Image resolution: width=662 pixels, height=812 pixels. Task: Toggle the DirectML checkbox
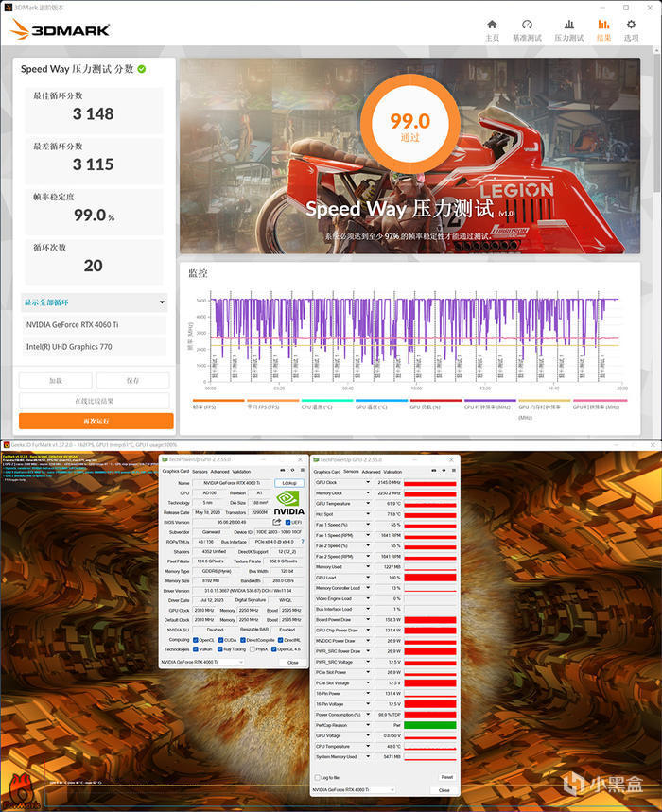coord(280,640)
